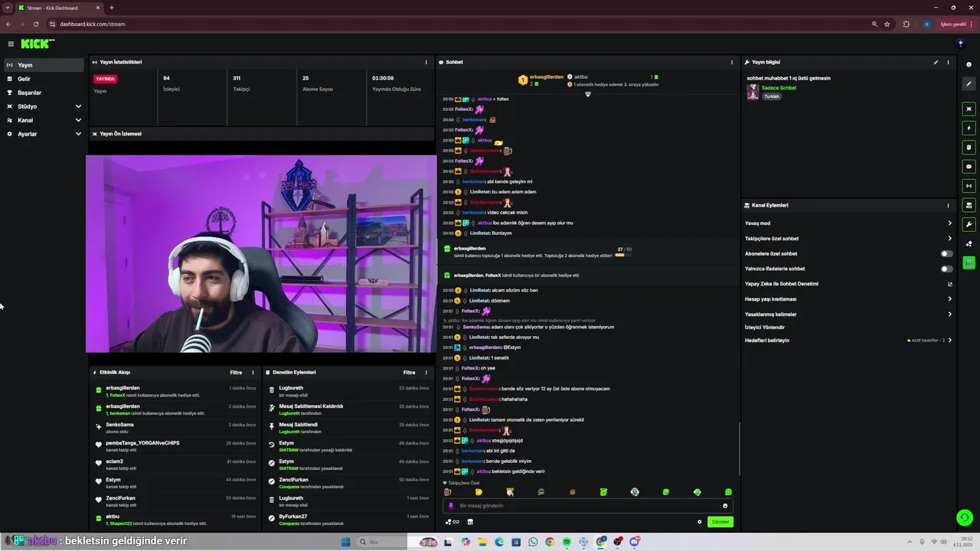Open Yayın in the sidebar
Screen dimensions: 980x551
[44, 65]
